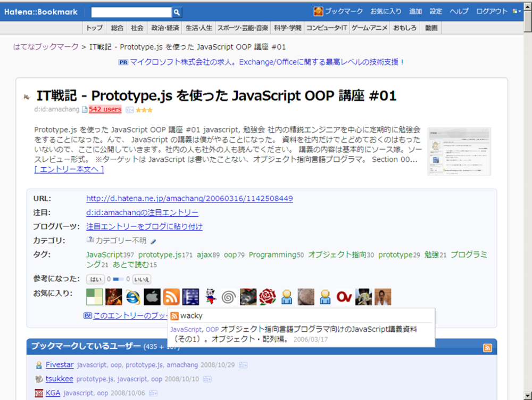Open the エントリー本文へ link

pos(69,169)
